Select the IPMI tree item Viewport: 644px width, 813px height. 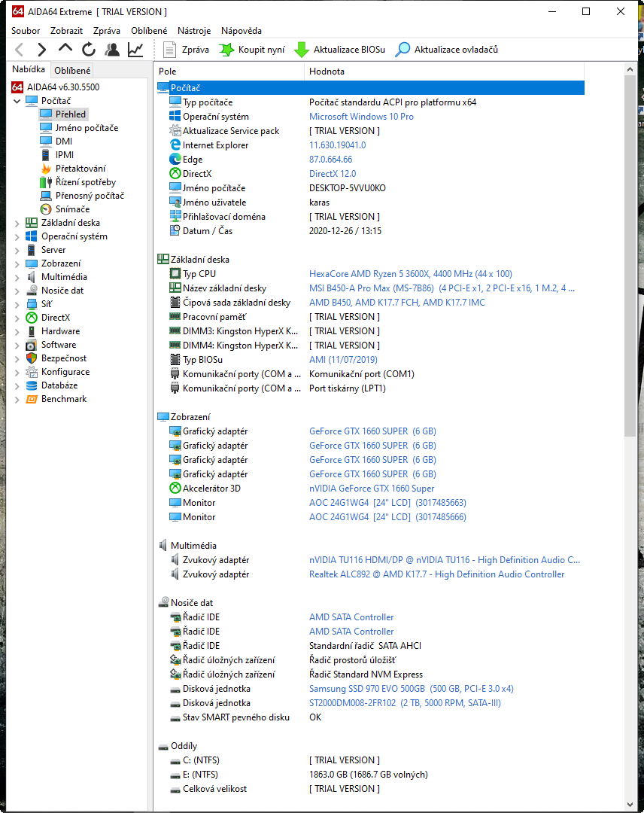64,154
